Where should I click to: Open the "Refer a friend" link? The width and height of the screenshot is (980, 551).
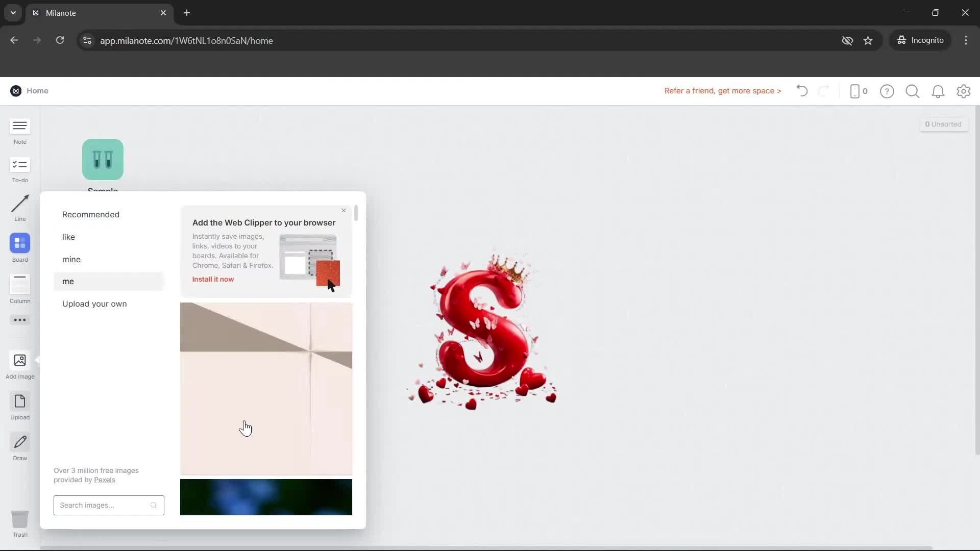click(722, 91)
